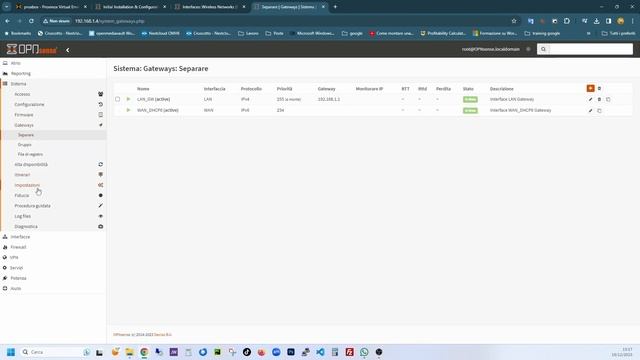Edit the LAN_GW gateway with the pencil icon

[590, 99]
